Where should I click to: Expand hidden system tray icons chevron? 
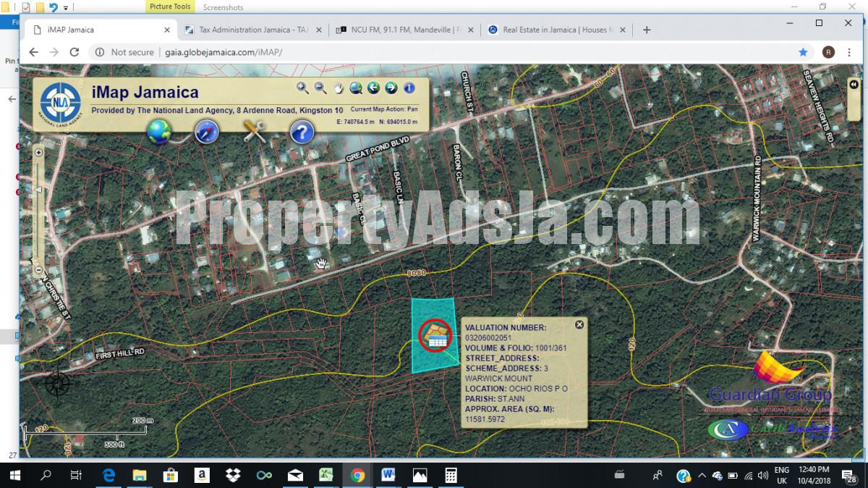pyautogui.click(x=702, y=476)
